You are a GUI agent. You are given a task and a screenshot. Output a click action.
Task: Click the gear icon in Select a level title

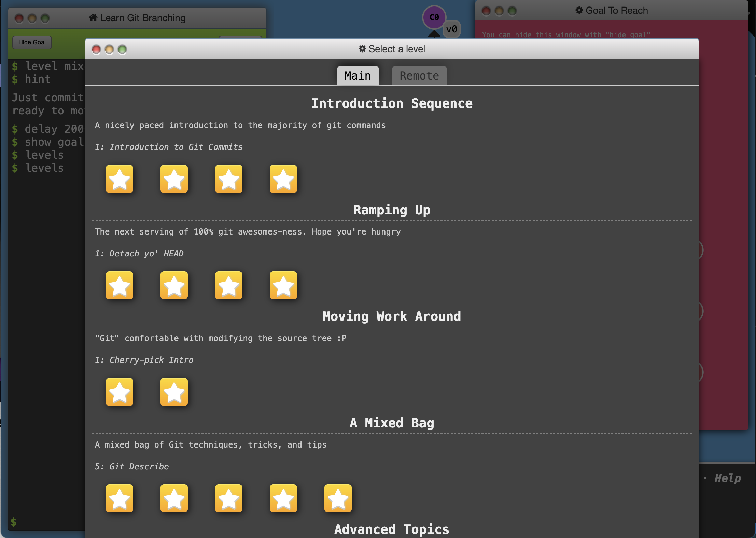tap(362, 49)
